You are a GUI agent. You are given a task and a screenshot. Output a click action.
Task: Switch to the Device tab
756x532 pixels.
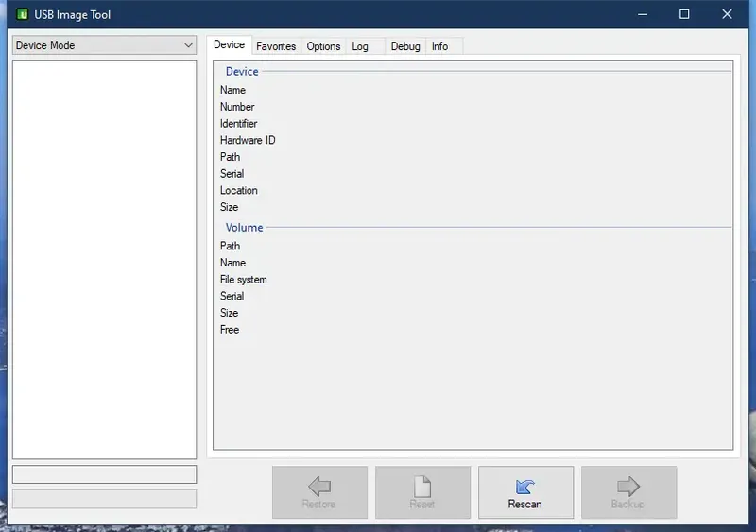229,44
